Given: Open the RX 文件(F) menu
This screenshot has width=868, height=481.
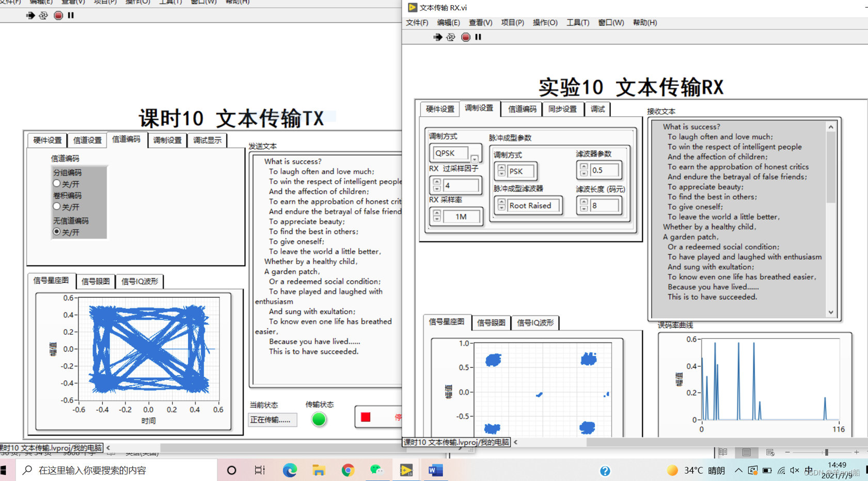Looking at the screenshot, I should pyautogui.click(x=417, y=23).
